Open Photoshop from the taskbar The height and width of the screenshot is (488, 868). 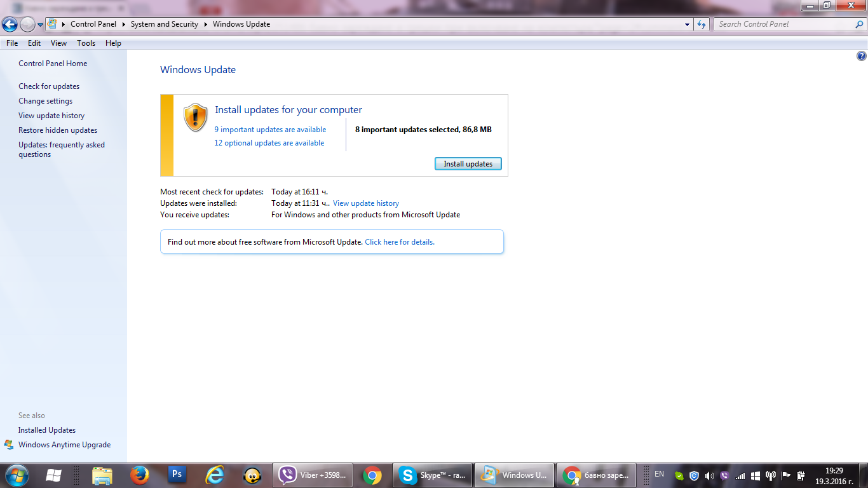[177, 475]
